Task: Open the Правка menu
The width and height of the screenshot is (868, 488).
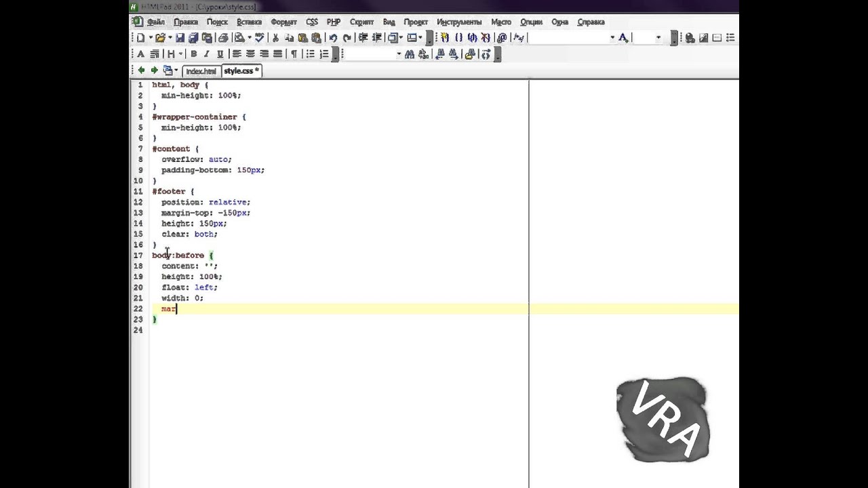Action: click(186, 22)
